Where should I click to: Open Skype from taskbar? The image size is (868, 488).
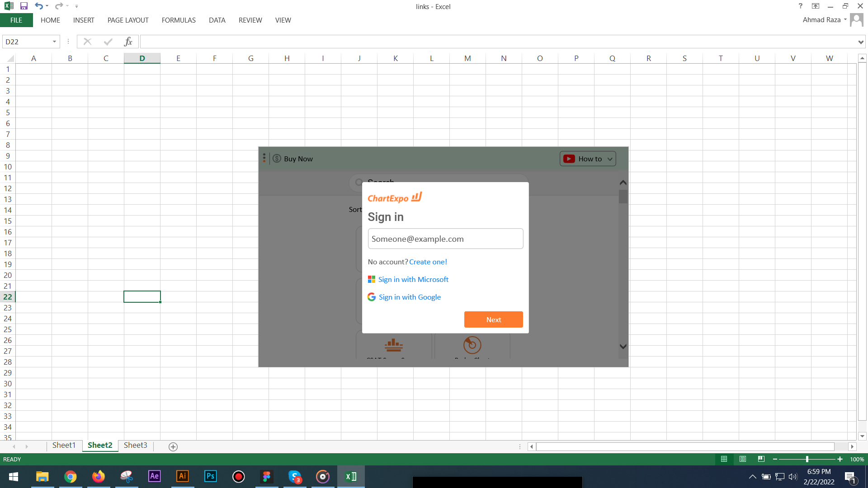point(295,477)
